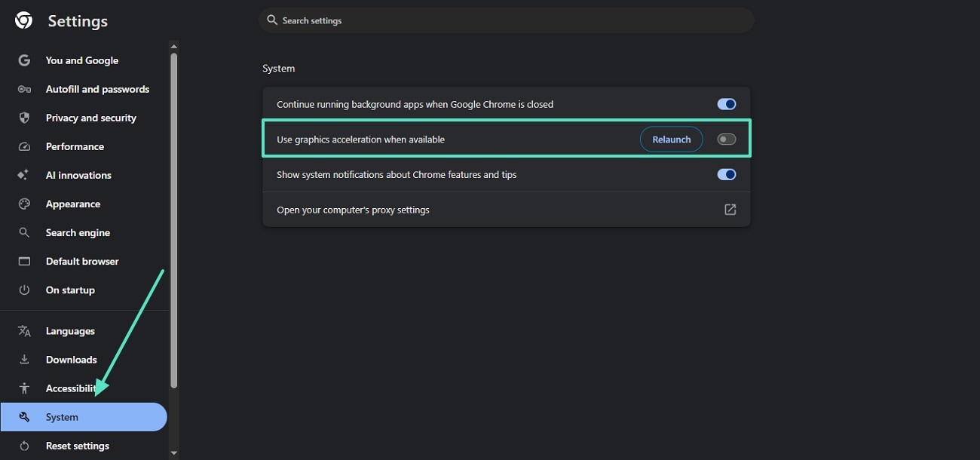Click the Chrome logo beside Settings

(x=23, y=21)
